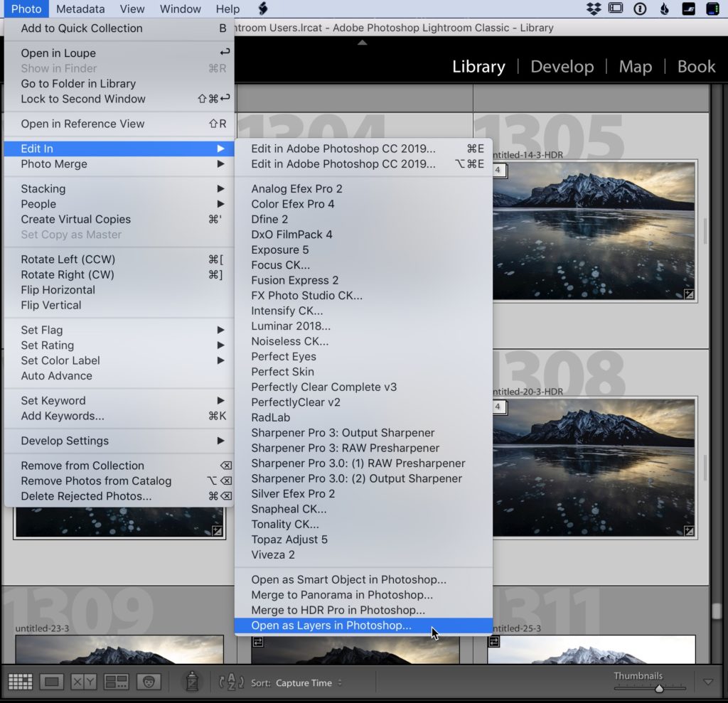
Task: Choose Open as Smart Object in Photoshop
Action: 363,579
